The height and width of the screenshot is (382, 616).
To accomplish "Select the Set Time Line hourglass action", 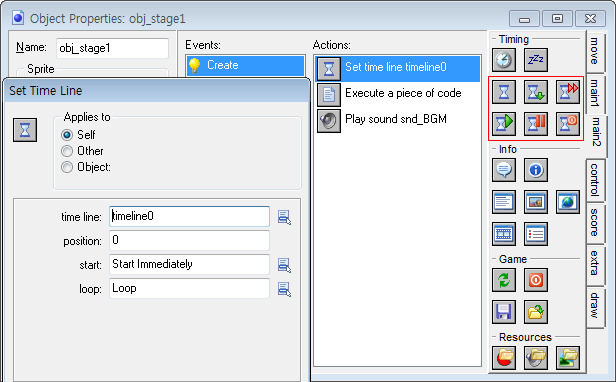I will pos(504,92).
